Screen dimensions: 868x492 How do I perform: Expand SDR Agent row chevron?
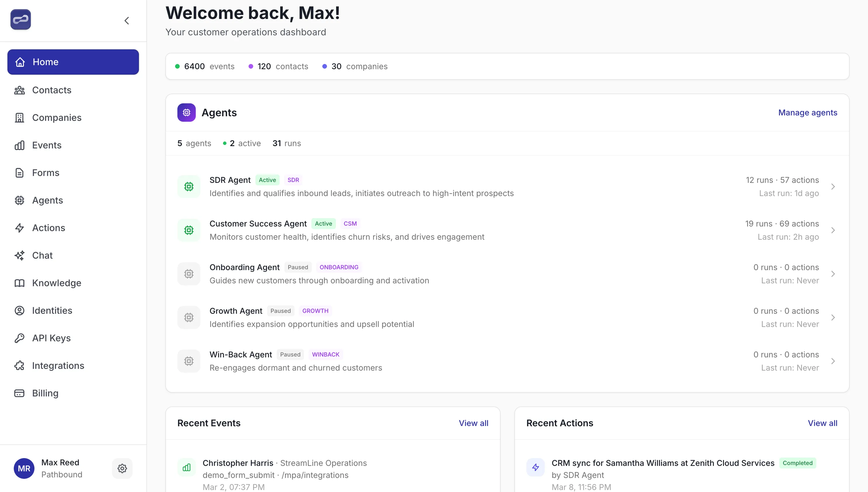tap(833, 187)
